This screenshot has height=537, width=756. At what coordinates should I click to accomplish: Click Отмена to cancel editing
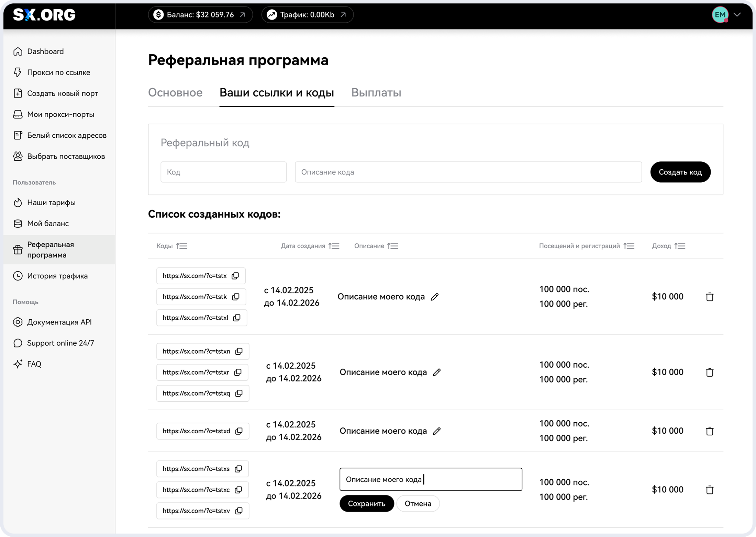click(418, 503)
